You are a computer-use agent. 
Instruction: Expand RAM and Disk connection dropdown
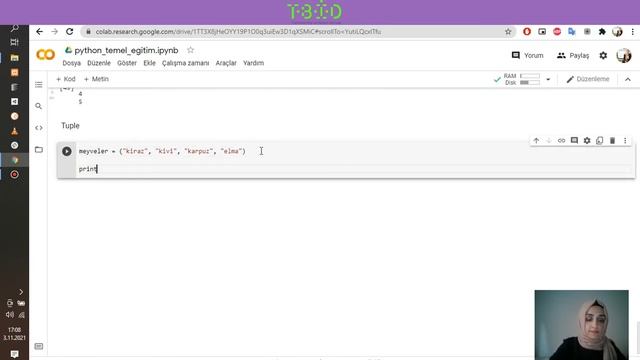point(548,79)
